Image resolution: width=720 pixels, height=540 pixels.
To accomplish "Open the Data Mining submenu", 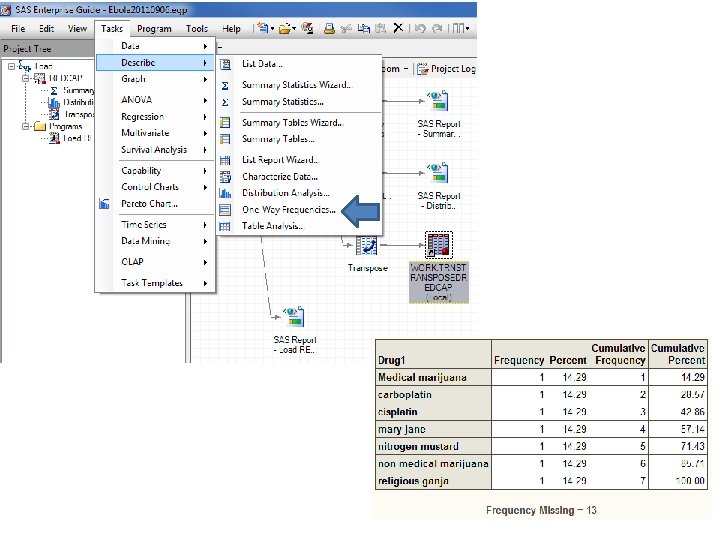I will click(x=155, y=241).
